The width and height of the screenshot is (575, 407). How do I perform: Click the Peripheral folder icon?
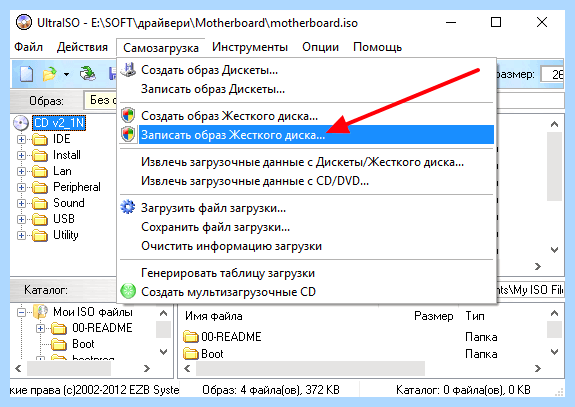tap(40, 187)
